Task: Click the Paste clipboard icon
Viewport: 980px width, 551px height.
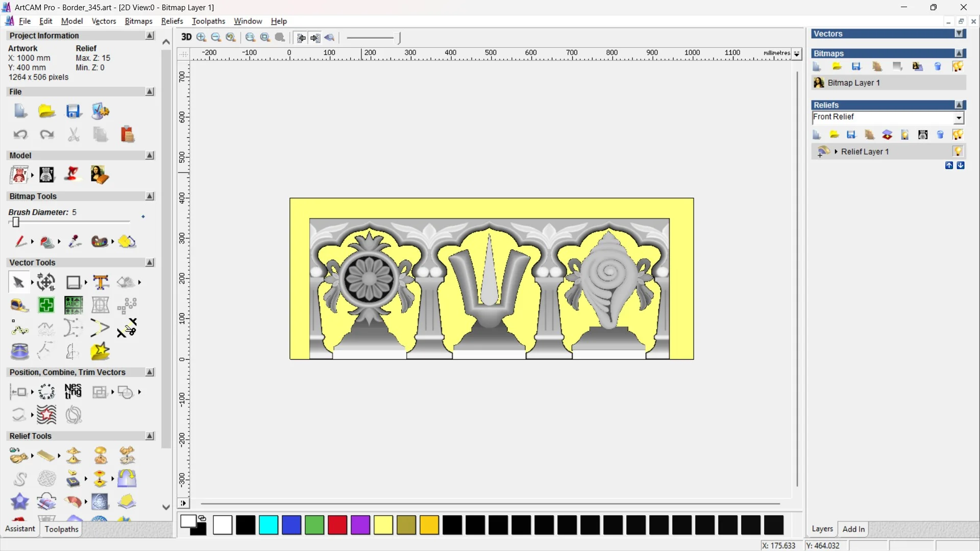Action: coord(127,135)
